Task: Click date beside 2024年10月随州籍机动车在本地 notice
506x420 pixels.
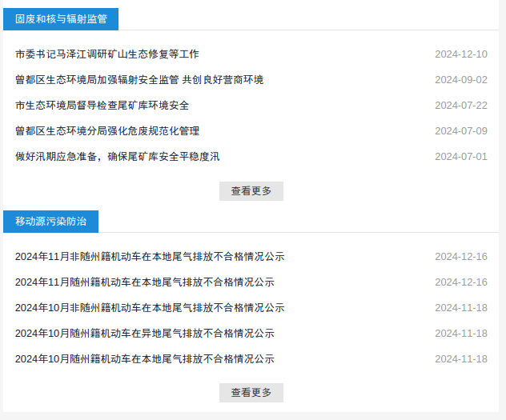Action: pyautogui.click(x=461, y=359)
